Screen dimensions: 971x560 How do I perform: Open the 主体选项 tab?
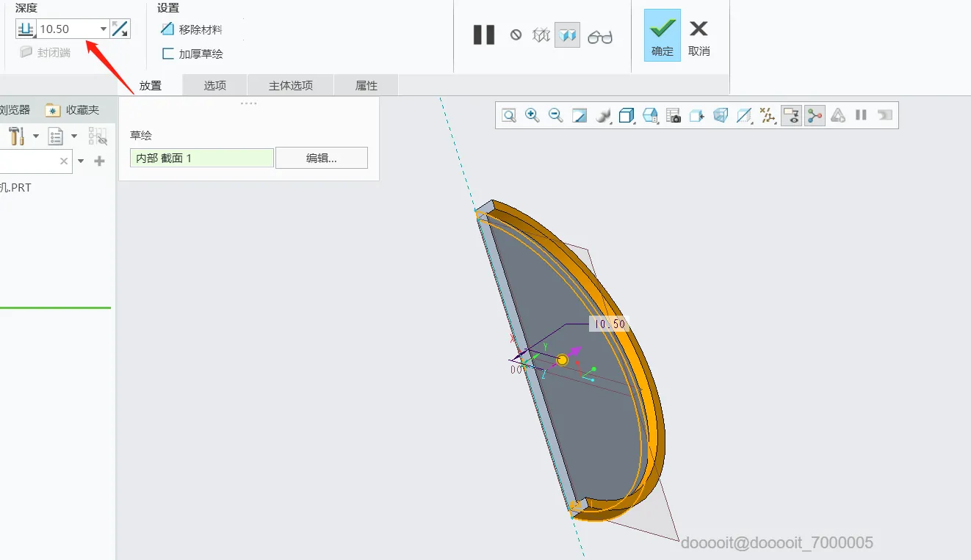[x=291, y=85]
